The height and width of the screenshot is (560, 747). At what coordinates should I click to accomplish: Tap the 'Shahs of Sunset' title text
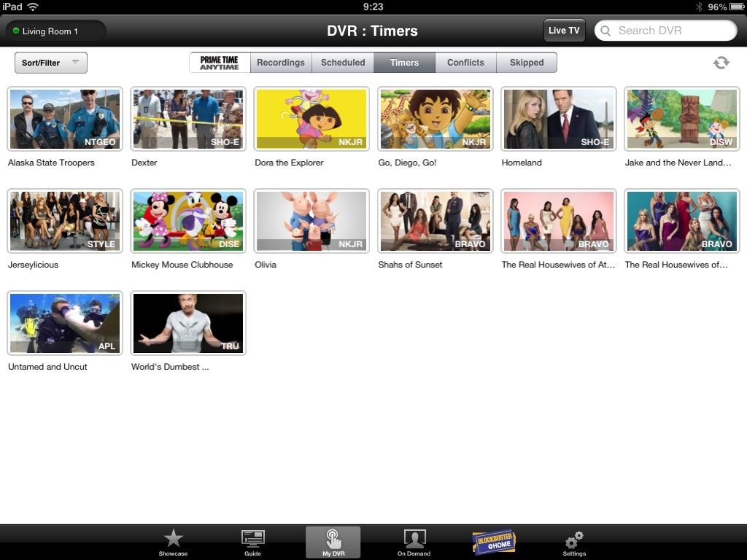click(x=410, y=265)
